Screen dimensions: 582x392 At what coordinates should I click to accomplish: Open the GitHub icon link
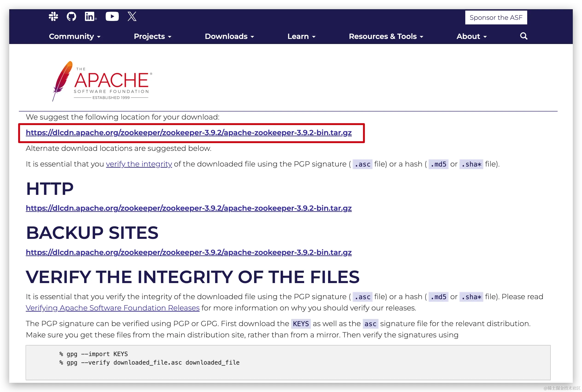(71, 17)
